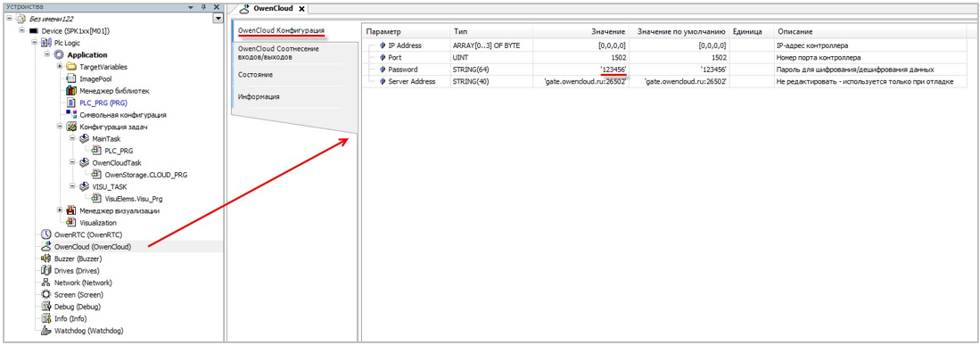Click the OwenCloud device icon in tree
Image resolution: width=980 pixels, height=345 pixels.
45,247
